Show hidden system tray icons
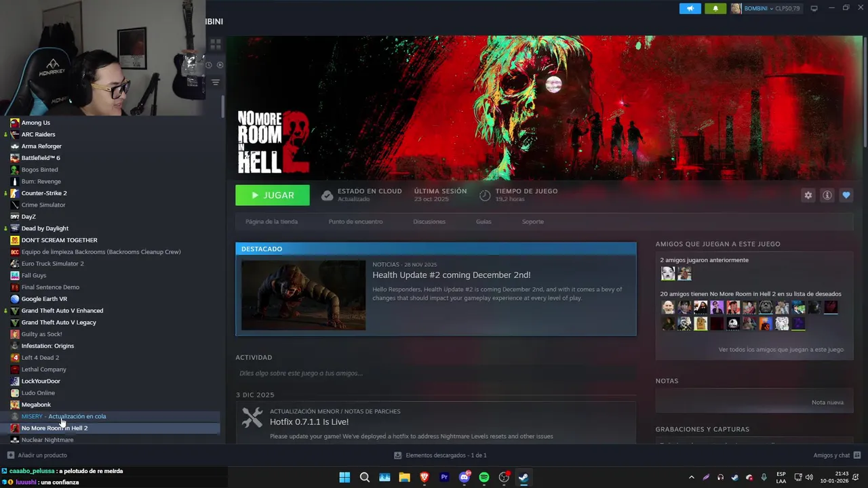This screenshot has width=868, height=488. coord(691,477)
